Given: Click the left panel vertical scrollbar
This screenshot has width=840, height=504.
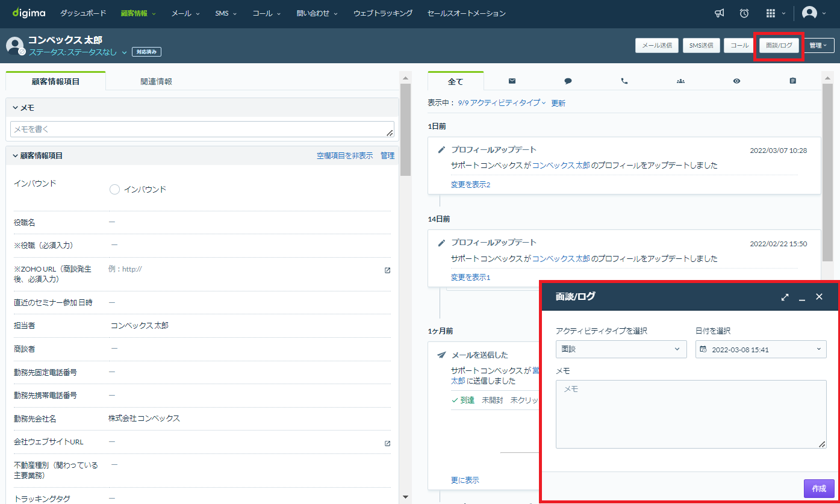Looking at the screenshot, I should (x=405, y=129).
